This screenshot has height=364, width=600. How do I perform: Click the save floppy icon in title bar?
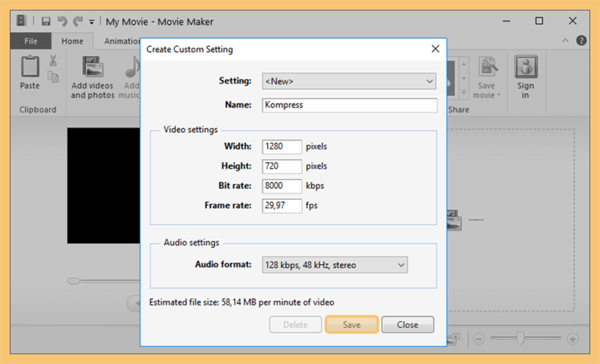click(x=46, y=21)
